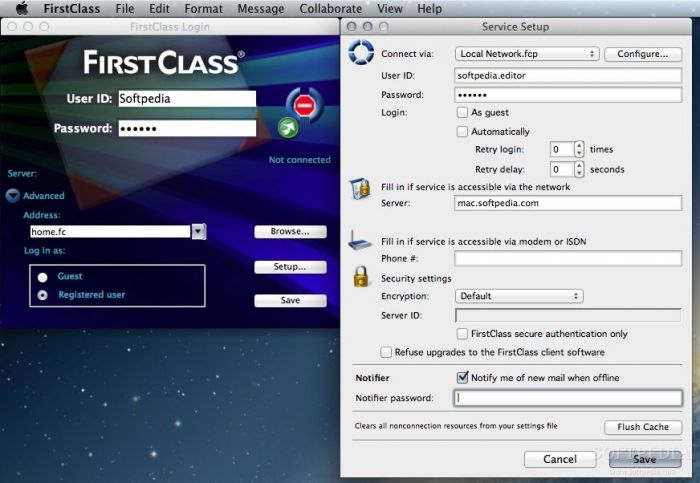
Task: Click the network padlock document icon
Action: pos(360,189)
